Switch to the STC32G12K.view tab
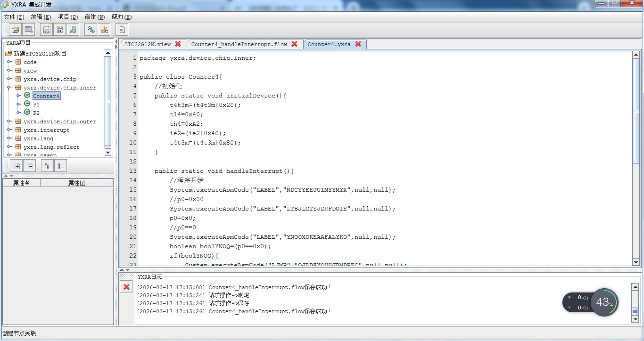This screenshot has height=341, width=644. coord(148,44)
